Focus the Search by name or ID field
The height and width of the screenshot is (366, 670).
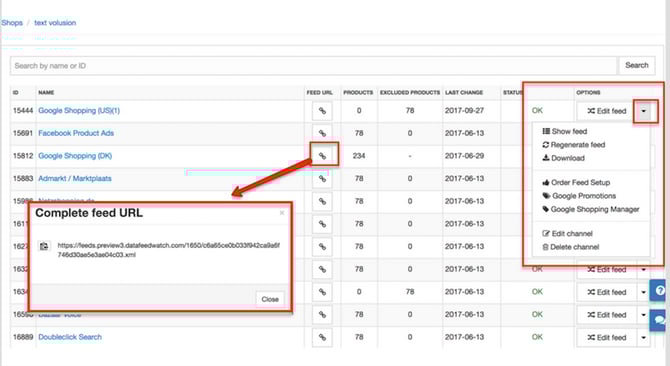(314, 66)
